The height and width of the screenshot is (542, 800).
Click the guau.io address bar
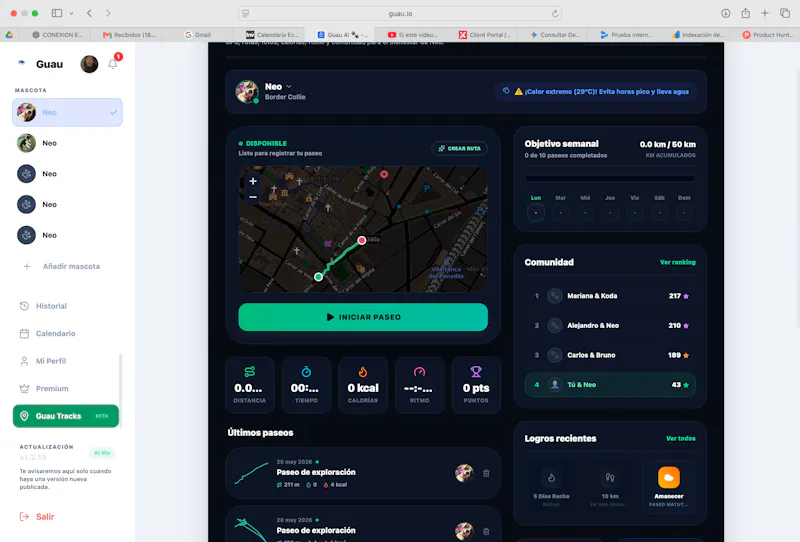401,13
